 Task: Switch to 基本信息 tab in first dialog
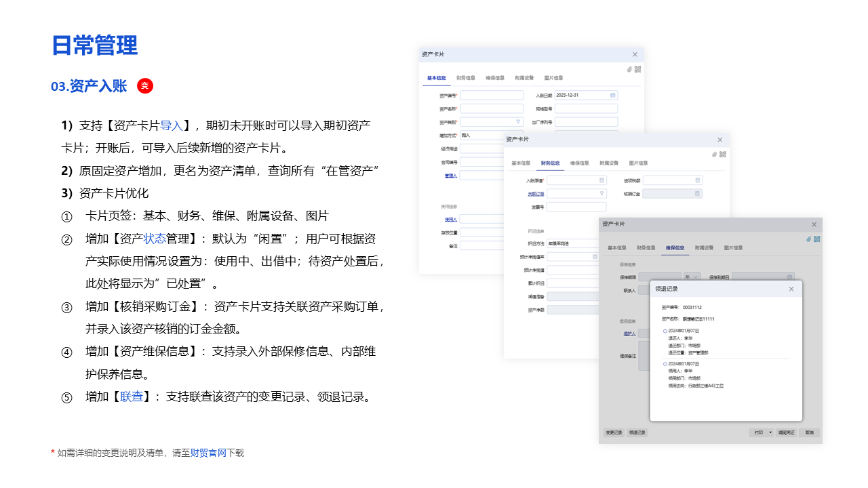click(x=436, y=78)
